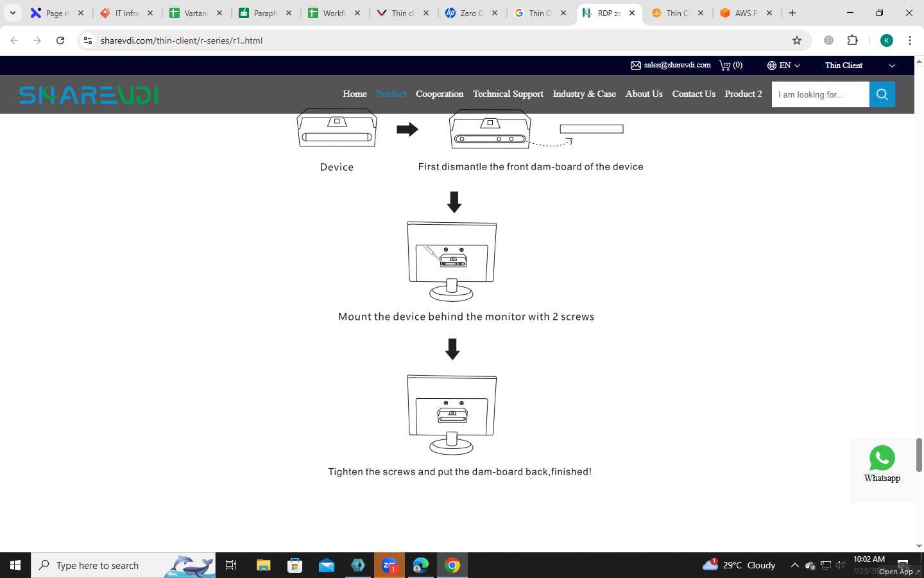Open Microsoft Edge on the taskbar

(x=421, y=565)
